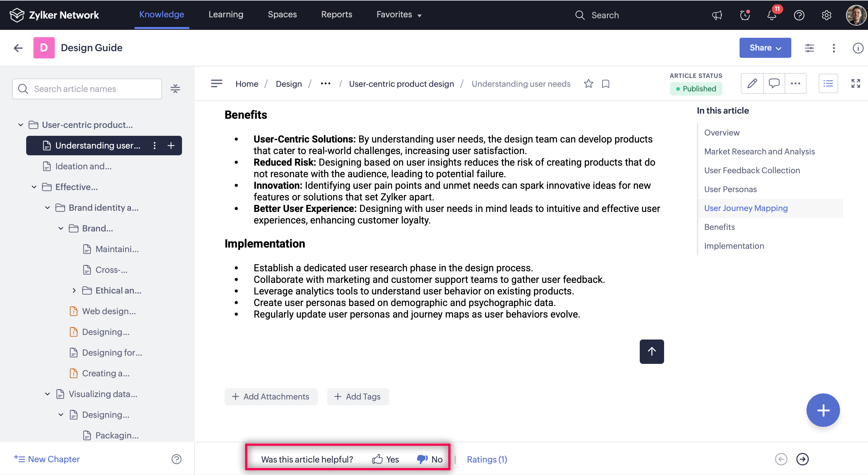Bookmark the article with the bookmark icon
Screen dimensions: 868x475
606,84
